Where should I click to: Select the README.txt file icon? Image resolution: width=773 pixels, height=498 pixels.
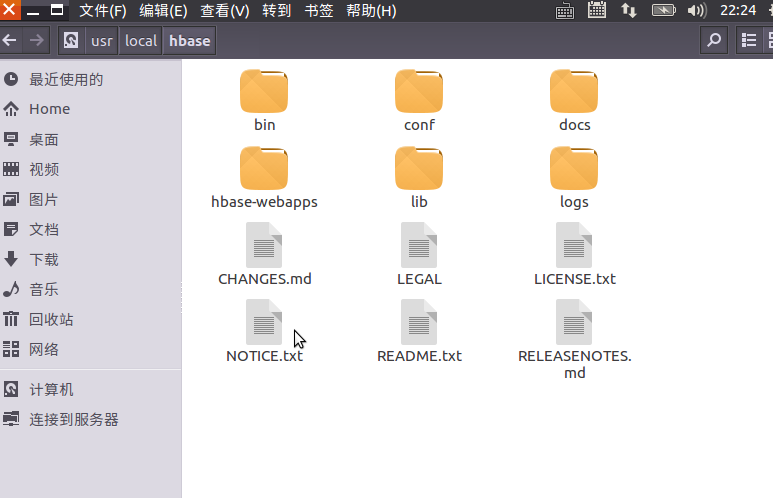pyautogui.click(x=419, y=322)
